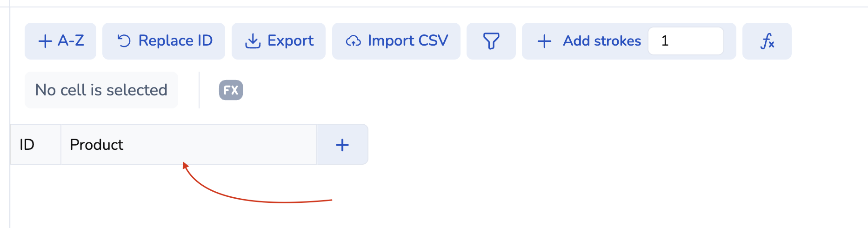Select the ID column header

[35, 145]
